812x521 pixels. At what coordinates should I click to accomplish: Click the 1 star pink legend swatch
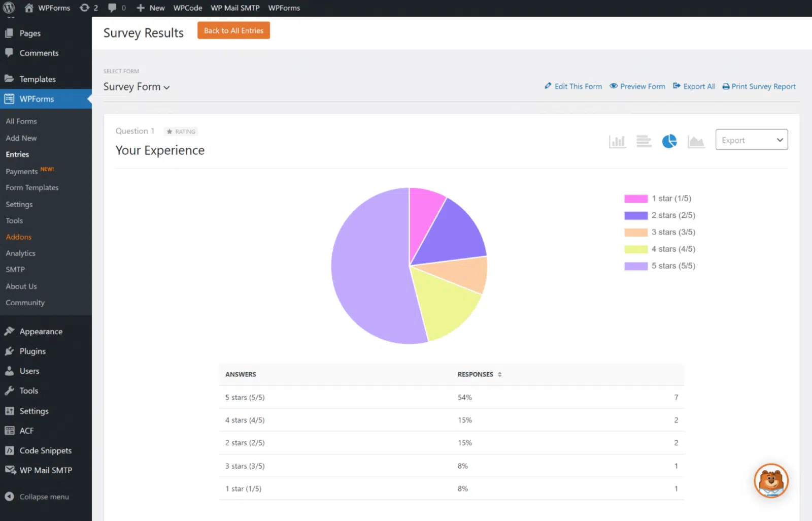[x=636, y=199]
